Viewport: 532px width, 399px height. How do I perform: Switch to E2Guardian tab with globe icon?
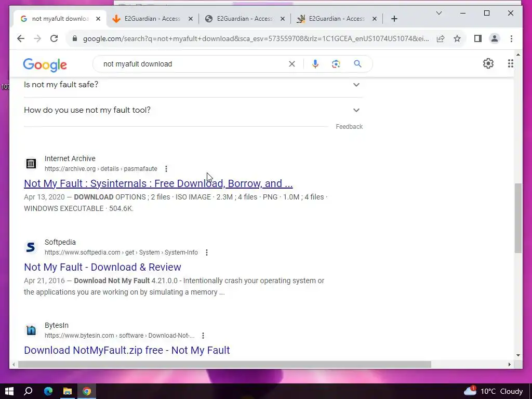[x=244, y=19]
